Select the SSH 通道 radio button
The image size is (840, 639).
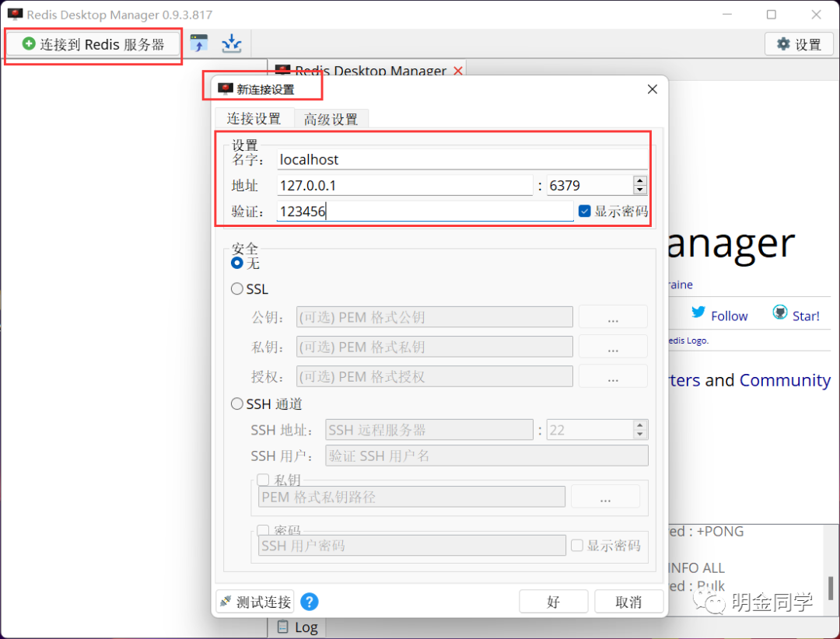click(x=236, y=403)
